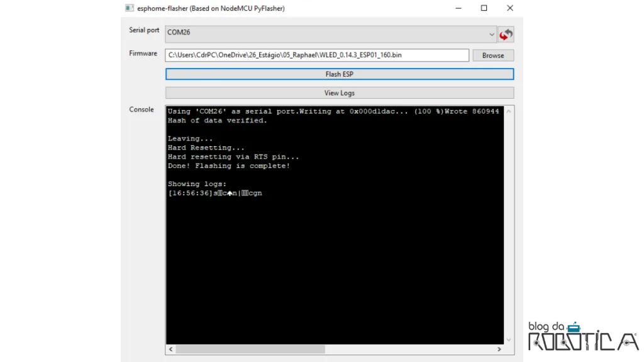Minimize the esphome-flasher window
This screenshot has height=362, width=644.
(x=458, y=8)
